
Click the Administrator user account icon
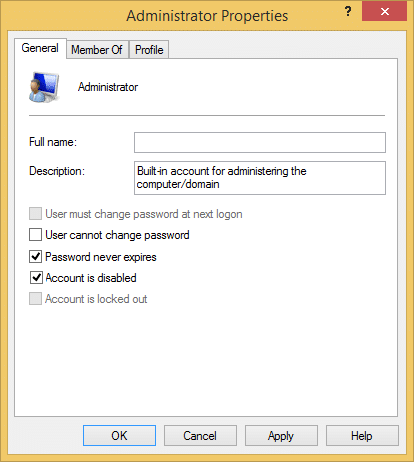pyautogui.click(x=44, y=87)
